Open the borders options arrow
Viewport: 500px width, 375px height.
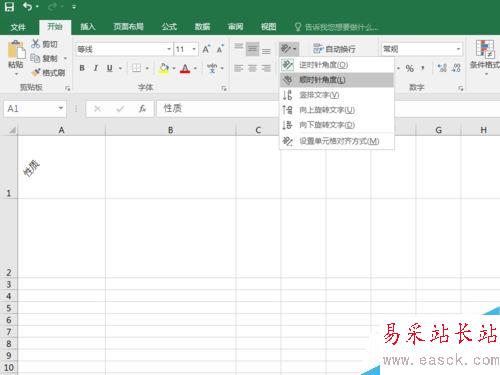tap(147, 68)
